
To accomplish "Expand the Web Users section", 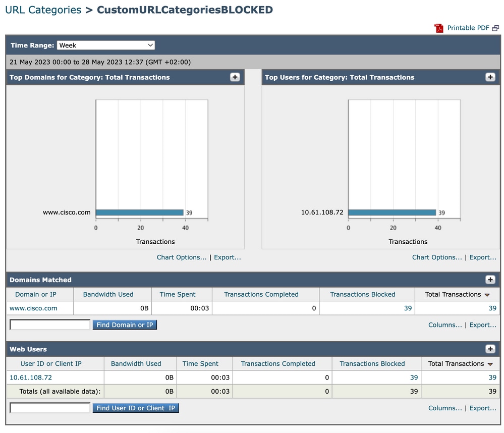I will coord(490,349).
